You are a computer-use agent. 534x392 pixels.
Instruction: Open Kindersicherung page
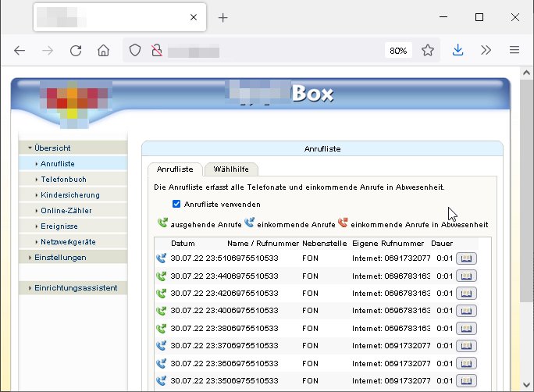pos(70,194)
